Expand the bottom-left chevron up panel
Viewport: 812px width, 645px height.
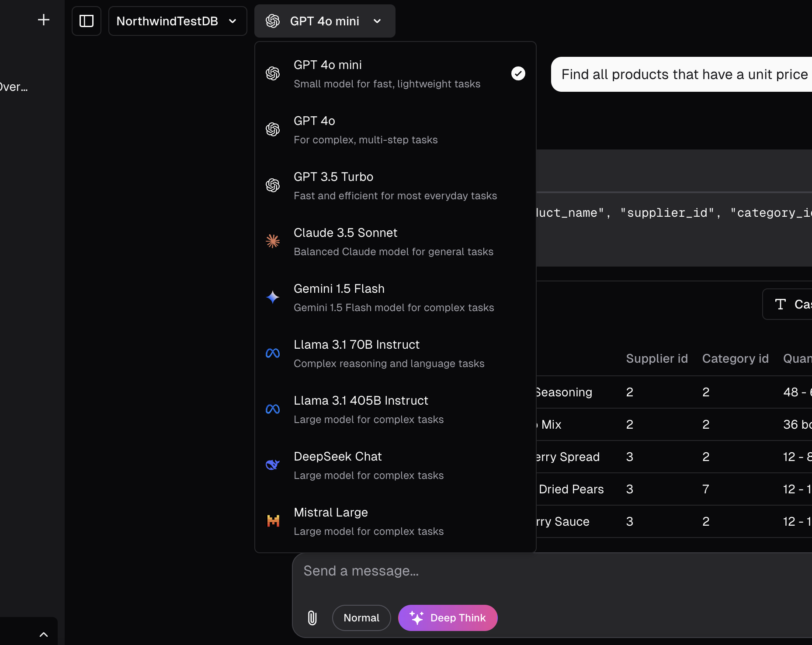tap(44, 635)
